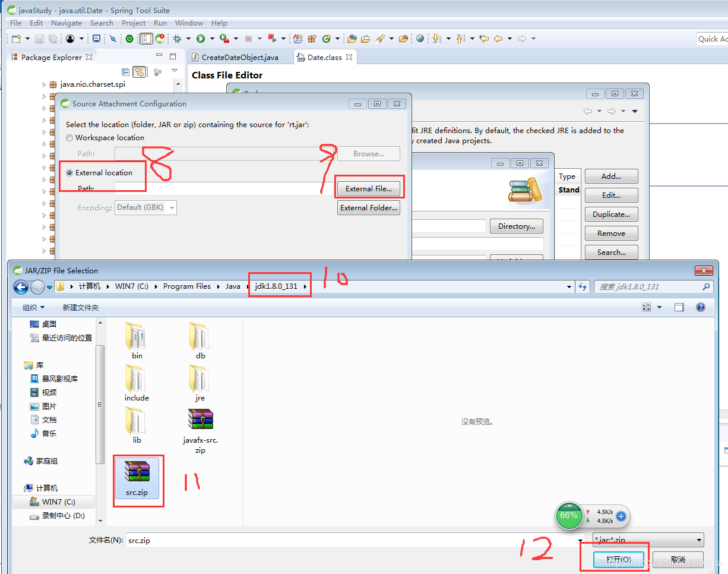
Task: Open the jre folder
Action: tap(200, 383)
